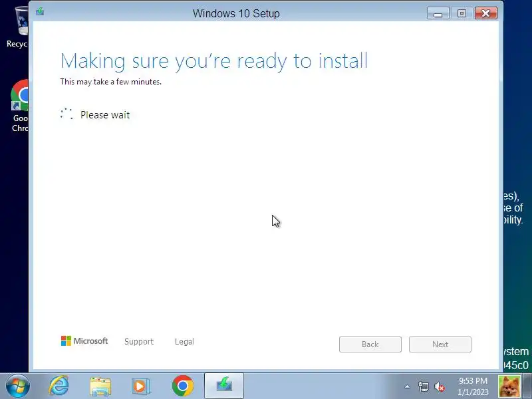Image resolution: width=532 pixels, height=399 pixels.
Task: Open the Support link
Action: pos(139,341)
